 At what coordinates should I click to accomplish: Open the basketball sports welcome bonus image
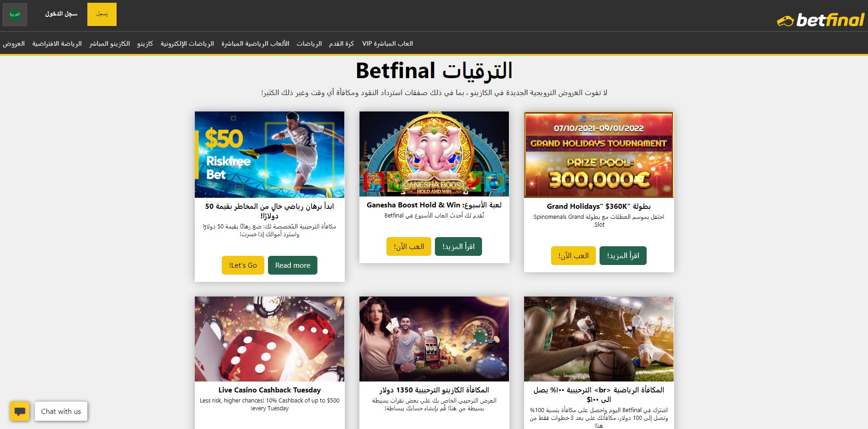click(x=599, y=339)
